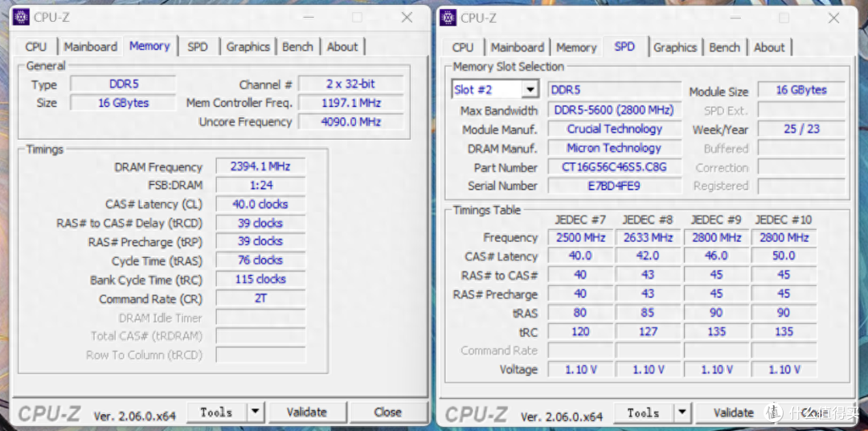Image resolution: width=868 pixels, height=431 pixels.
Task: Click the empty SPD Ext. field
Action: pyautogui.click(x=801, y=110)
